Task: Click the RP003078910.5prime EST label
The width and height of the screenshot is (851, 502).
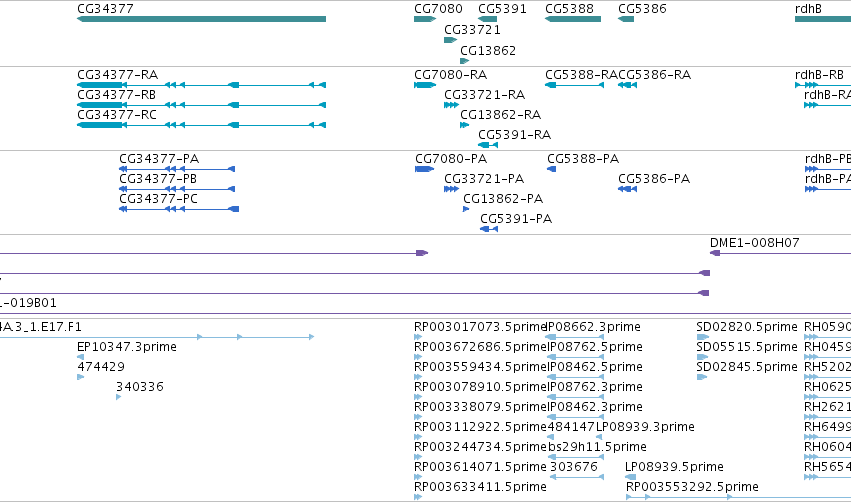Action: pos(480,387)
